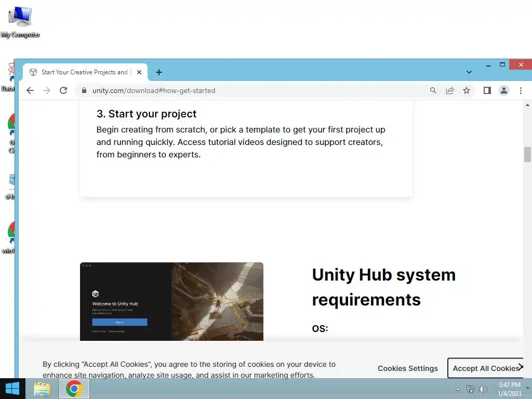Open Chrome's side panel
The image size is (532, 399).
point(487,90)
